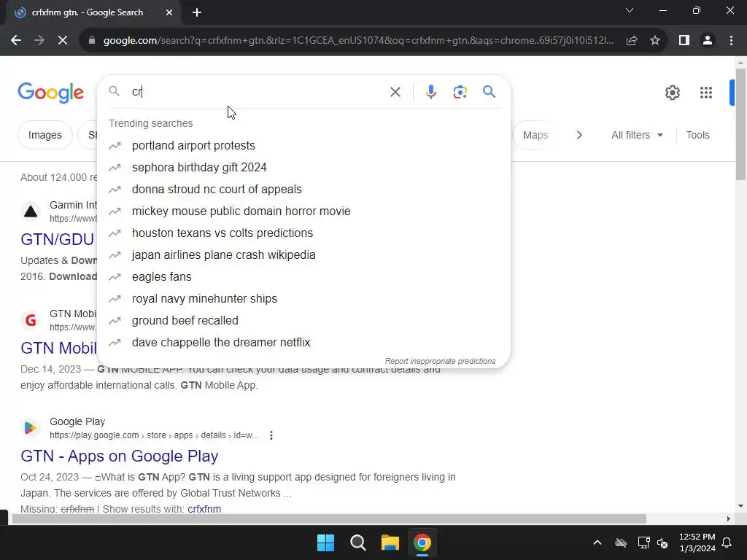
Task: Go back with the browser back arrow
Action: point(16,41)
